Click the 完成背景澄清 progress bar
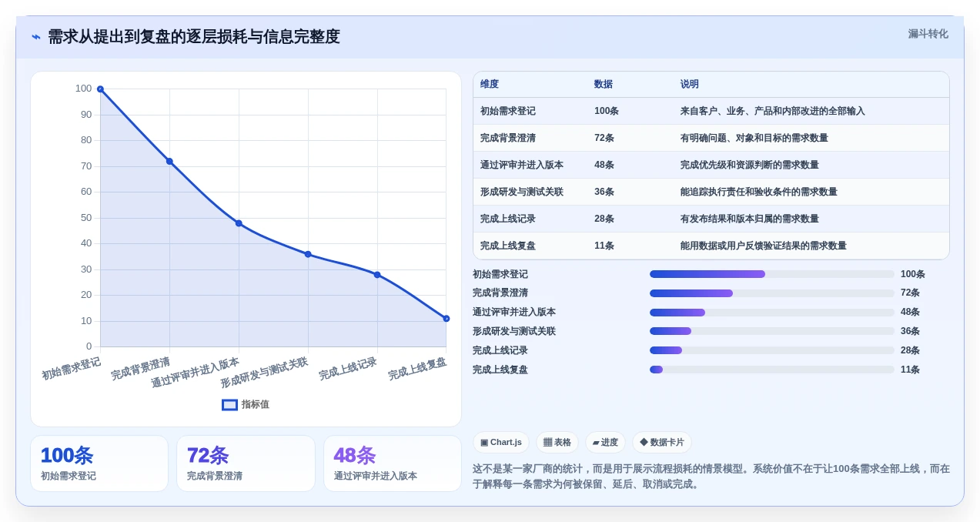980x522 pixels. click(772, 293)
